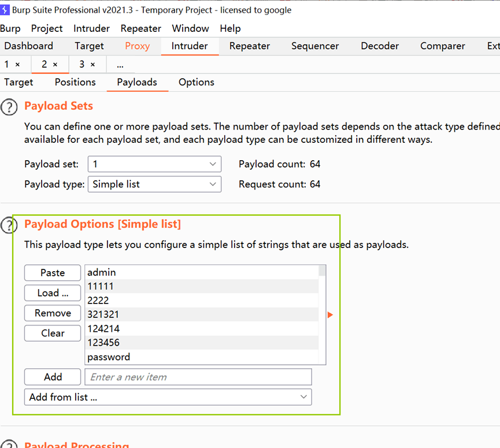Click the Load ... button

53,293
